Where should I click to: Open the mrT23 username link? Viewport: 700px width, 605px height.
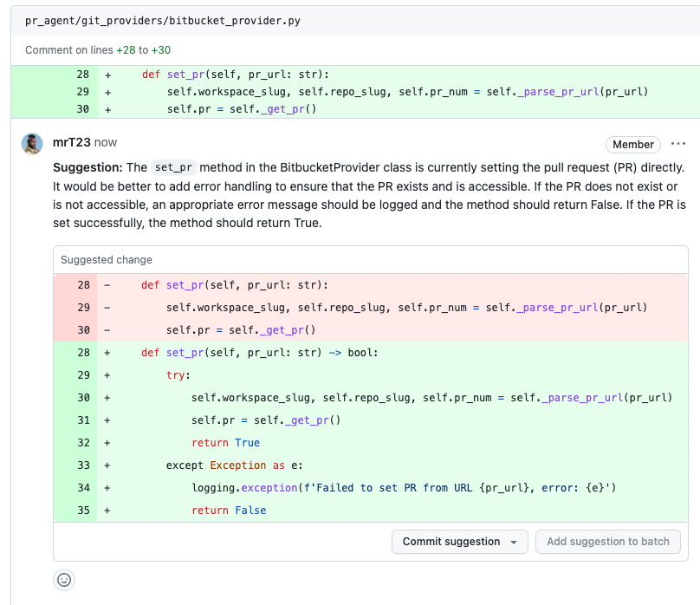click(x=71, y=142)
